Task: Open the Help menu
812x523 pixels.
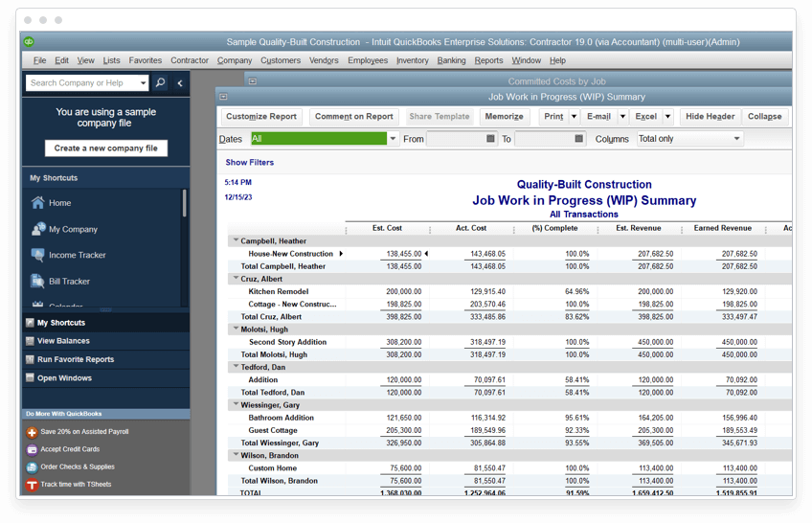Action: [x=557, y=60]
